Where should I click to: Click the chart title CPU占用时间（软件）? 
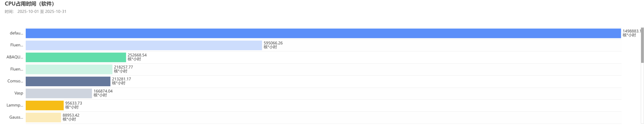click(30, 4)
